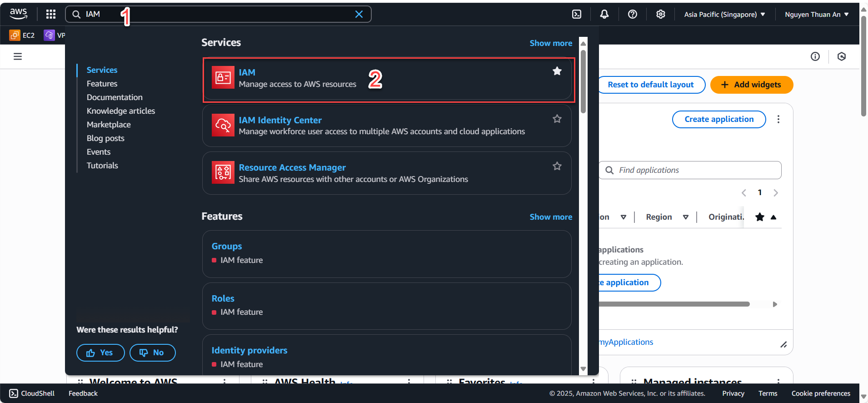Image resolution: width=868 pixels, height=403 pixels.
Task: Clear the IAM search text
Action: (x=359, y=14)
